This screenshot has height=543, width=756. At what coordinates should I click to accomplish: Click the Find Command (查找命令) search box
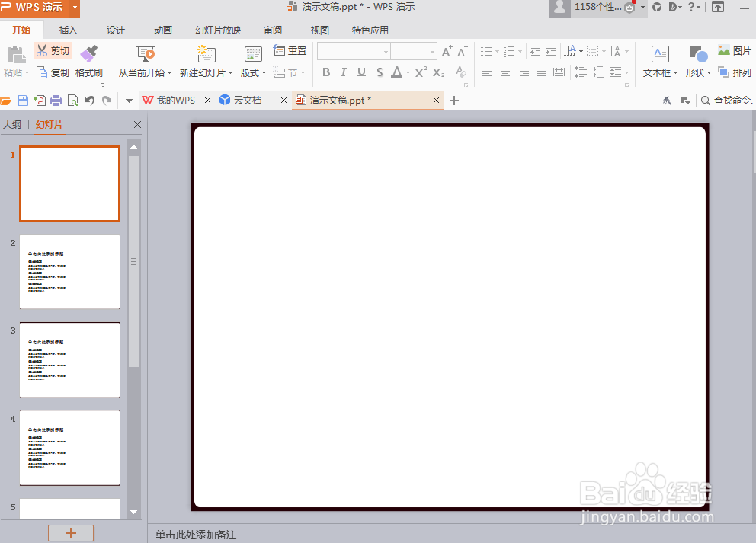click(x=728, y=101)
